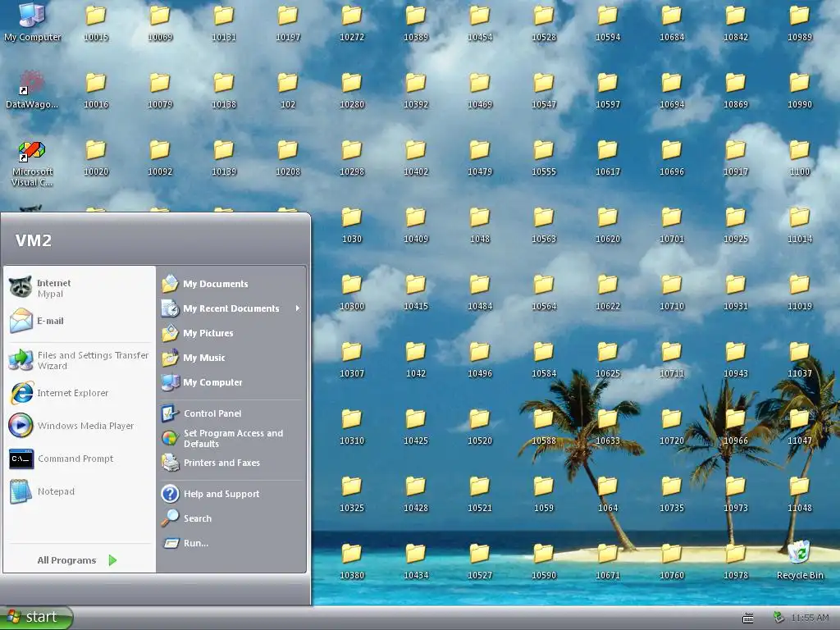Select folder 10020 on desktop

tap(96, 157)
